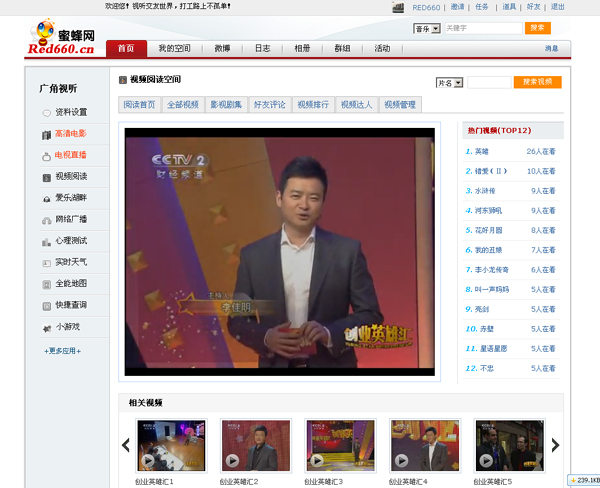Click the 退出 logout link
Screen dimensions: 600x488
[558, 7]
